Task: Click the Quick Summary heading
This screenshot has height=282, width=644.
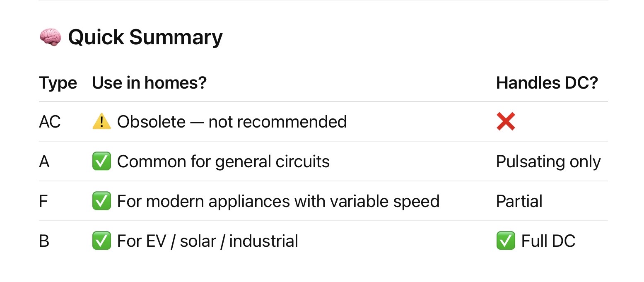Action: [145, 37]
